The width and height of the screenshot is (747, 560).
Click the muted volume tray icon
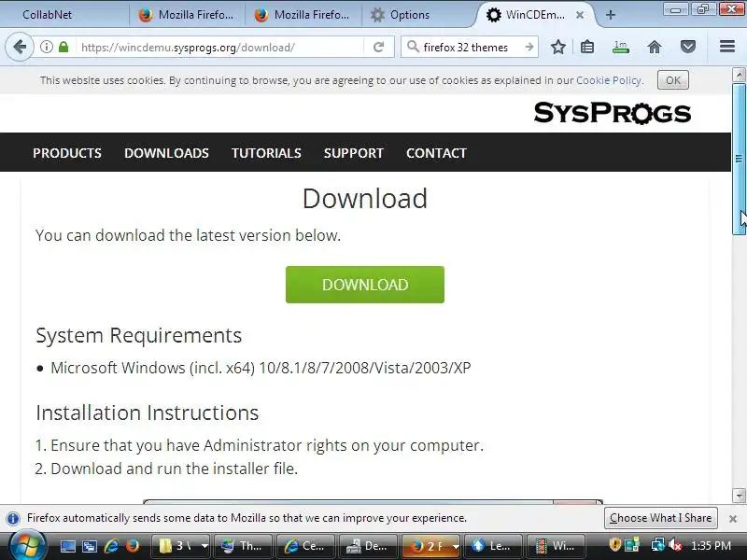pyautogui.click(x=675, y=545)
